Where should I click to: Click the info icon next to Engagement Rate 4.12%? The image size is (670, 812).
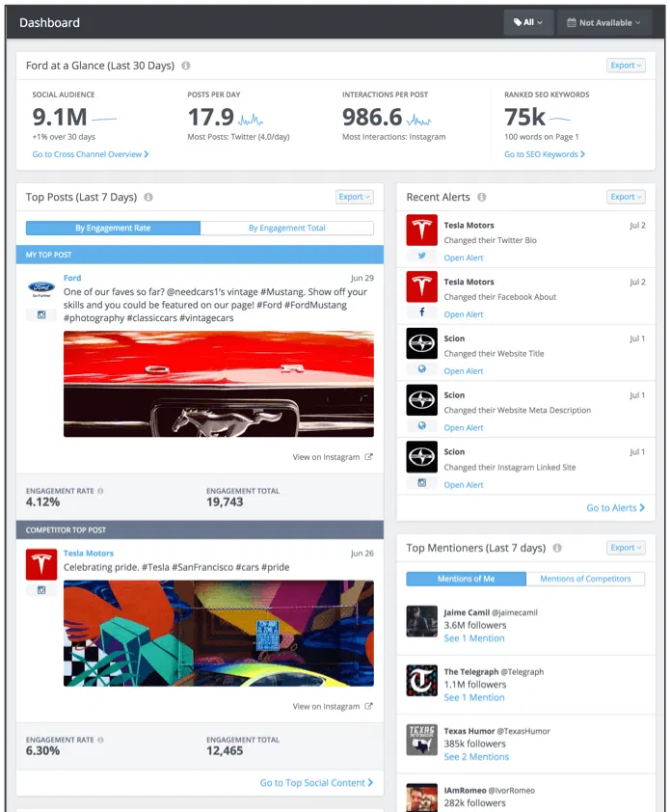(x=100, y=491)
